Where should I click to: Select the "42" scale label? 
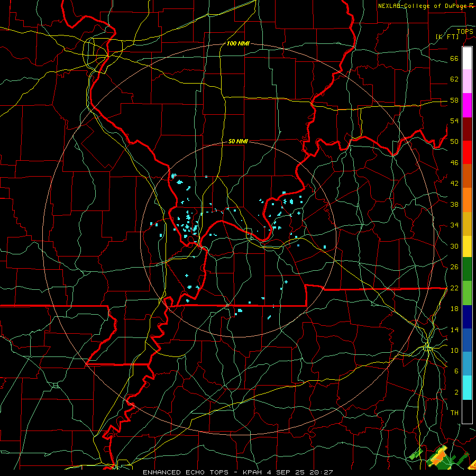(x=454, y=183)
